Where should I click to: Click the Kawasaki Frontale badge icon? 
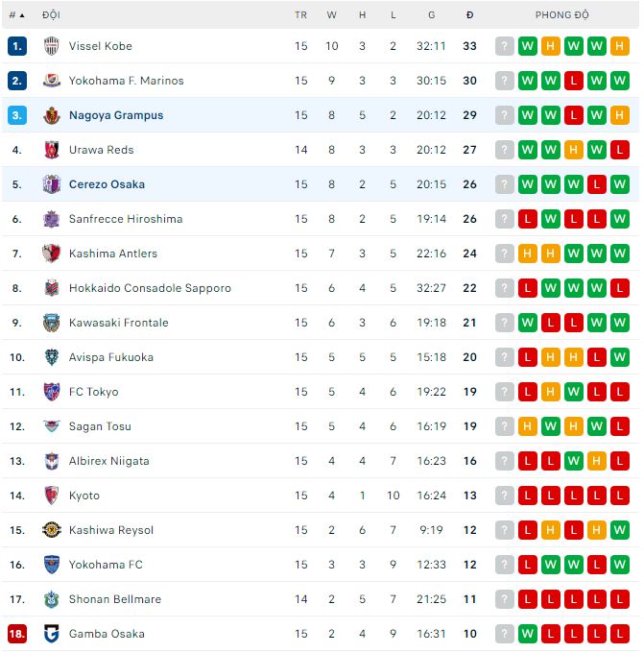[x=52, y=323]
